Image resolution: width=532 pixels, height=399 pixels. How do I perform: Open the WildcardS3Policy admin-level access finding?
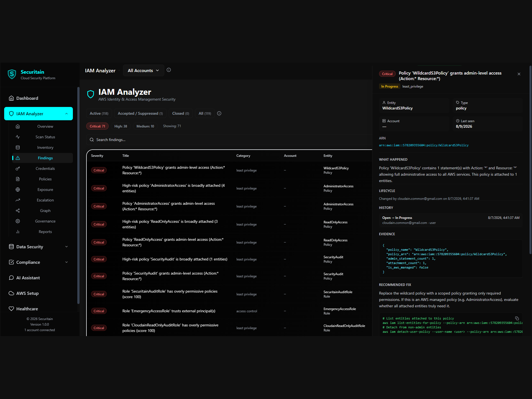[x=229, y=170]
